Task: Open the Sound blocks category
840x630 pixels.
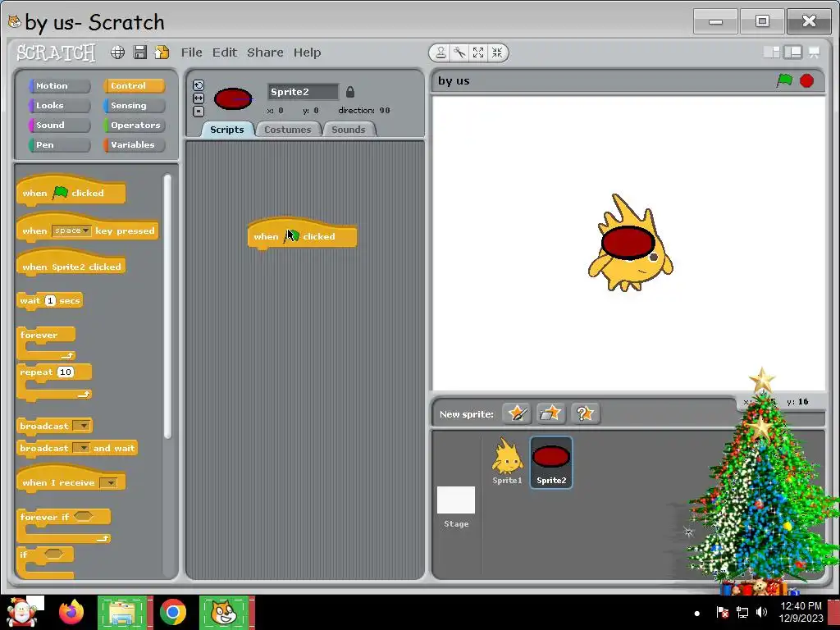Action: [59, 126]
